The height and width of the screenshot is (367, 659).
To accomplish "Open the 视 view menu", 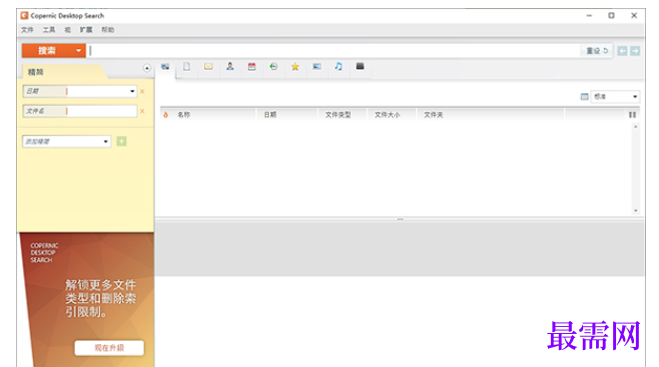I will (68, 30).
